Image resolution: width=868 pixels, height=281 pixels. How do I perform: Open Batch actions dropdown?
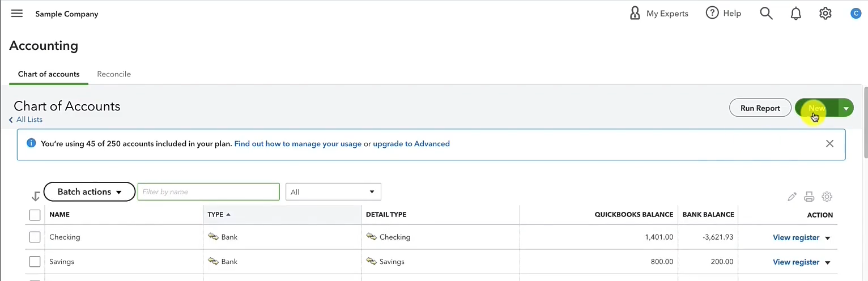pyautogui.click(x=90, y=192)
